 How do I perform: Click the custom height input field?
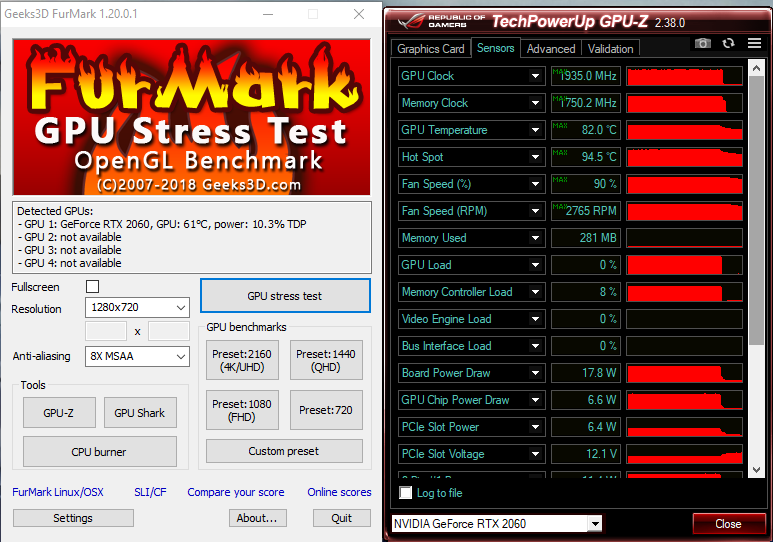[x=169, y=331]
